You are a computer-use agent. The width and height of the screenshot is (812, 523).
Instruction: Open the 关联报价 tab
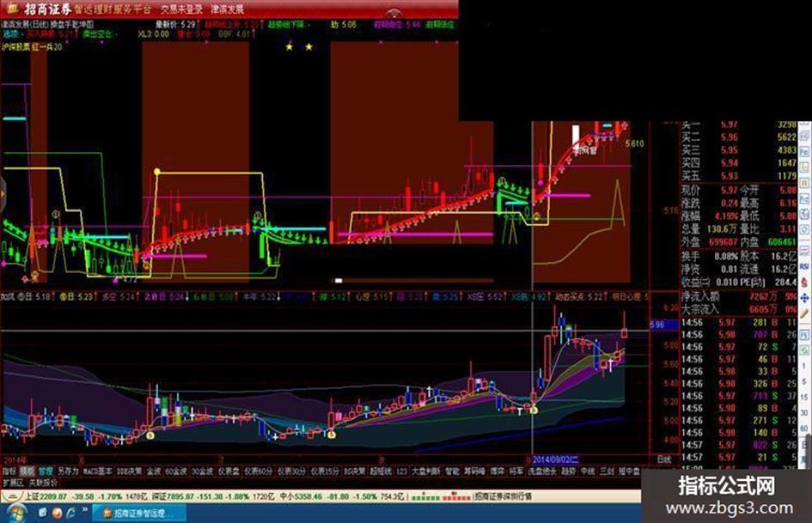click(42, 483)
